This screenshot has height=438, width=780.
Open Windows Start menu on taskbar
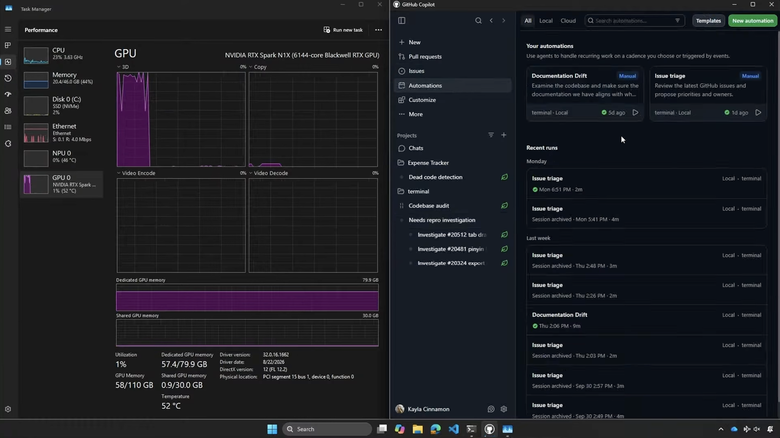pos(272,429)
